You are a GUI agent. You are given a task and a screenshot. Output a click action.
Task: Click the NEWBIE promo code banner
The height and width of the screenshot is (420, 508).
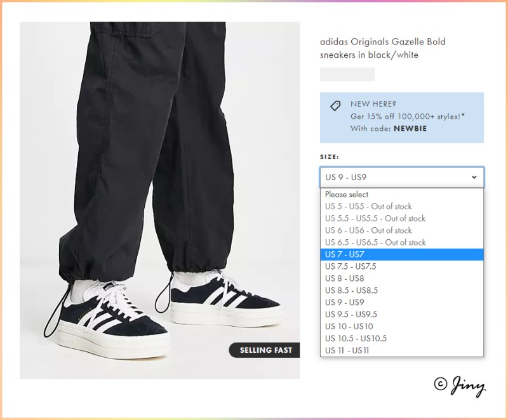[402, 117]
